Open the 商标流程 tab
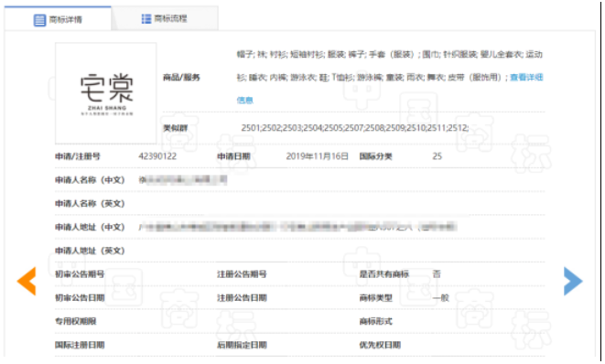This screenshot has height=364, width=605. 165,18
